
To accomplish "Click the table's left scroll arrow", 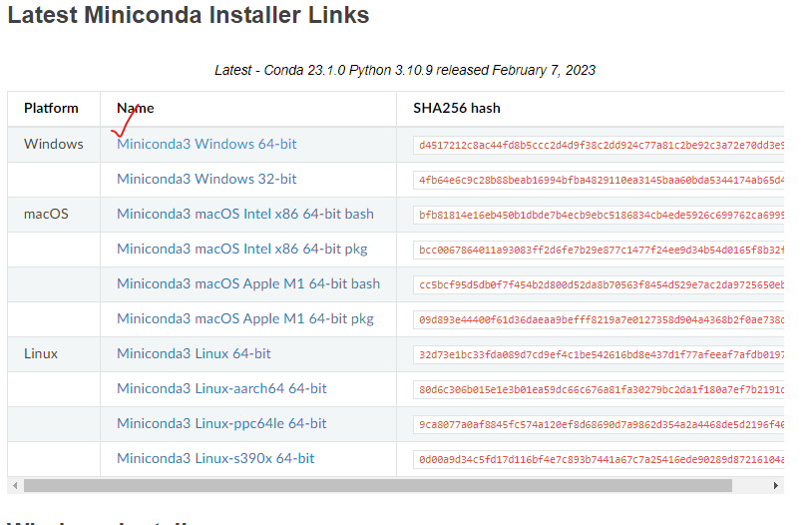I will (15, 486).
